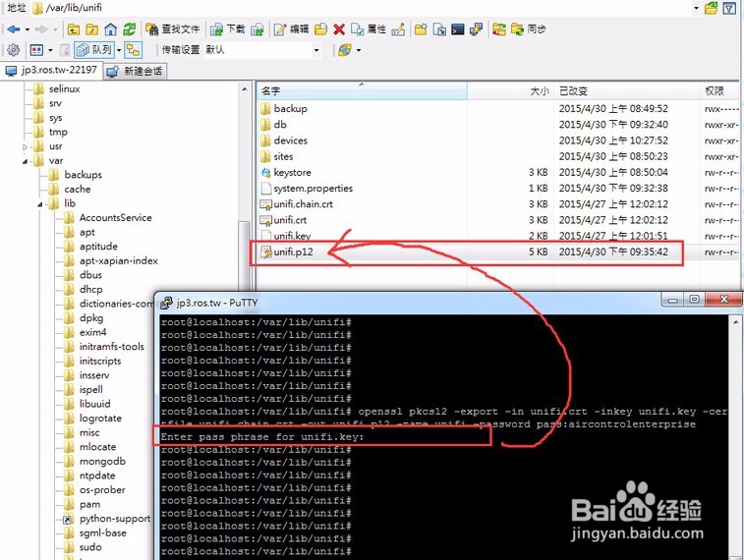
Task: Select tmp folder in tree
Action: [58, 132]
